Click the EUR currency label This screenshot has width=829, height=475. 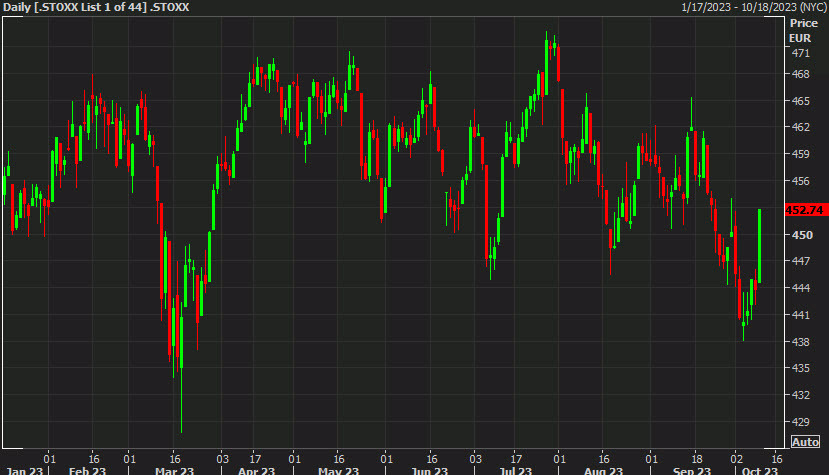point(800,38)
